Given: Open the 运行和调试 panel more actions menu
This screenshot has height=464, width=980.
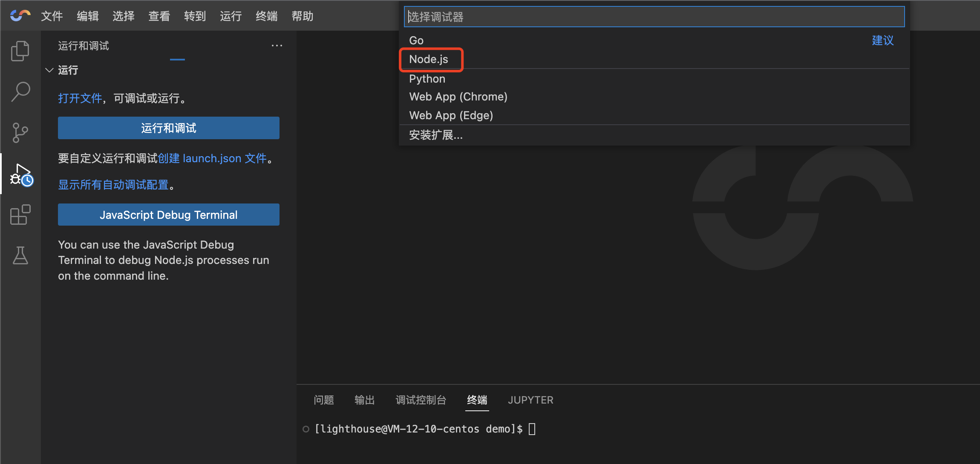Looking at the screenshot, I should 277,46.
